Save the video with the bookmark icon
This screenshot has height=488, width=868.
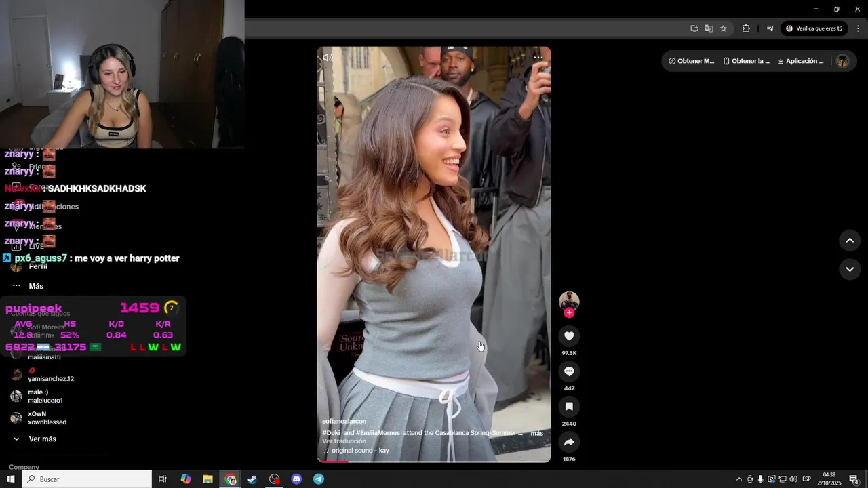(x=569, y=407)
